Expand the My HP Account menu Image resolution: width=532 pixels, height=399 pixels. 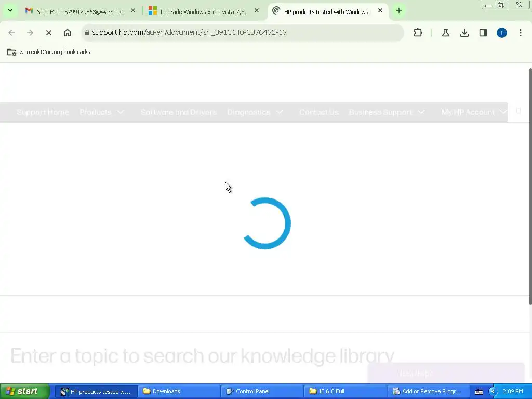click(x=474, y=112)
